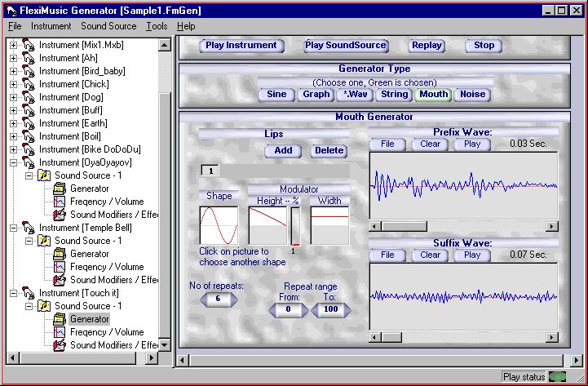Click the Modulator Width graph
Screen dimensions: 588x386
click(329, 225)
